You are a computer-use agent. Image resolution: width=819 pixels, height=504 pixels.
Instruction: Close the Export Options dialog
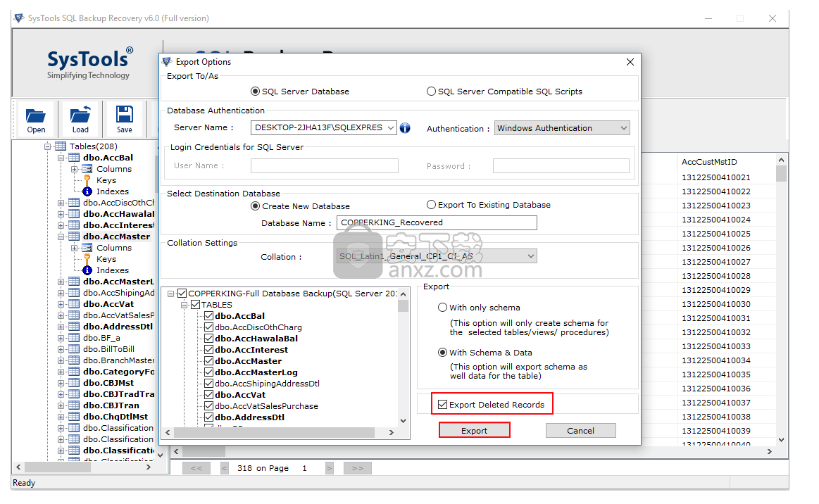(630, 62)
